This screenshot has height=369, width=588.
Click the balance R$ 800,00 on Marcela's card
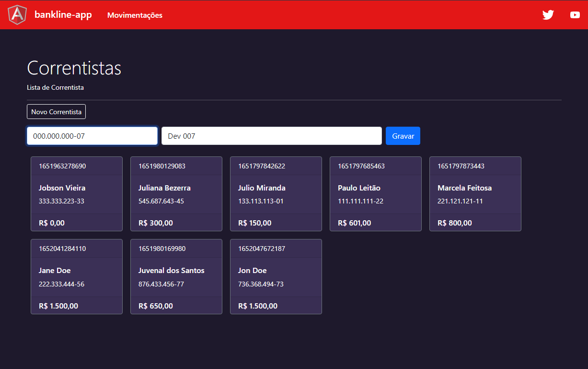tap(454, 223)
